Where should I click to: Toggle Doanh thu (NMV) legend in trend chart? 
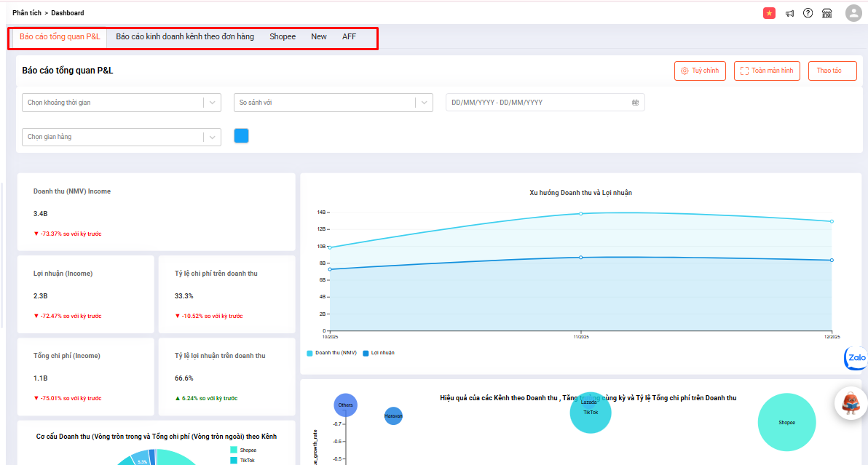331,353
